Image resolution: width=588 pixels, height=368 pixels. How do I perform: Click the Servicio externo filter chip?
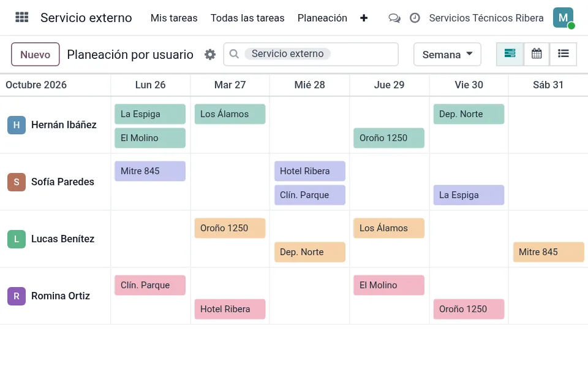point(287,54)
